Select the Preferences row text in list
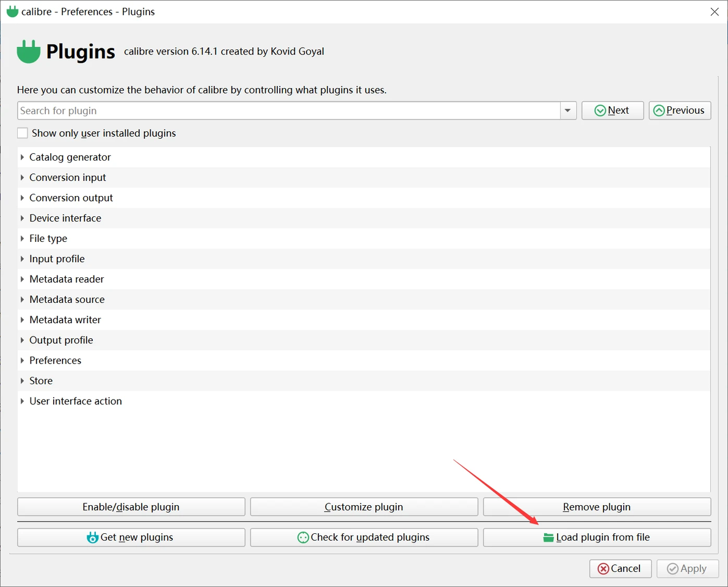Viewport: 728px width, 587px height. click(x=55, y=360)
